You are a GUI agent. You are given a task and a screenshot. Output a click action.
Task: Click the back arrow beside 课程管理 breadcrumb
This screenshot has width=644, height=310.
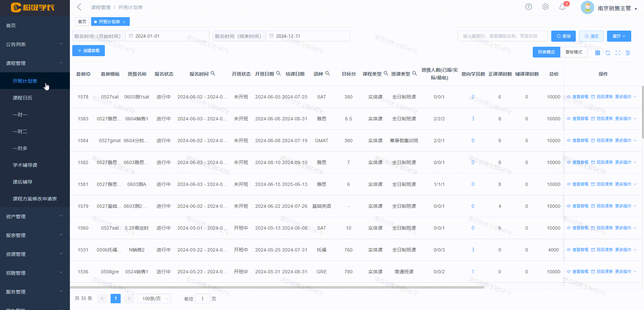[x=79, y=7]
